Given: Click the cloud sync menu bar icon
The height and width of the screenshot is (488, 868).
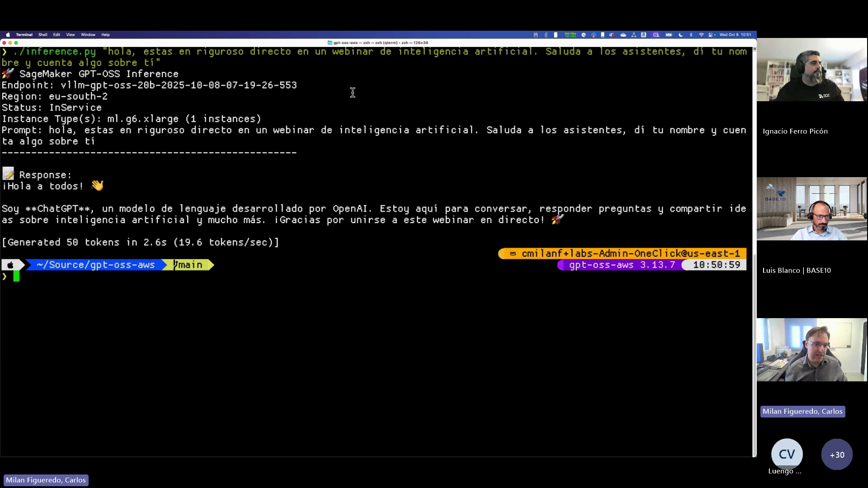Looking at the screenshot, I should click(623, 35).
